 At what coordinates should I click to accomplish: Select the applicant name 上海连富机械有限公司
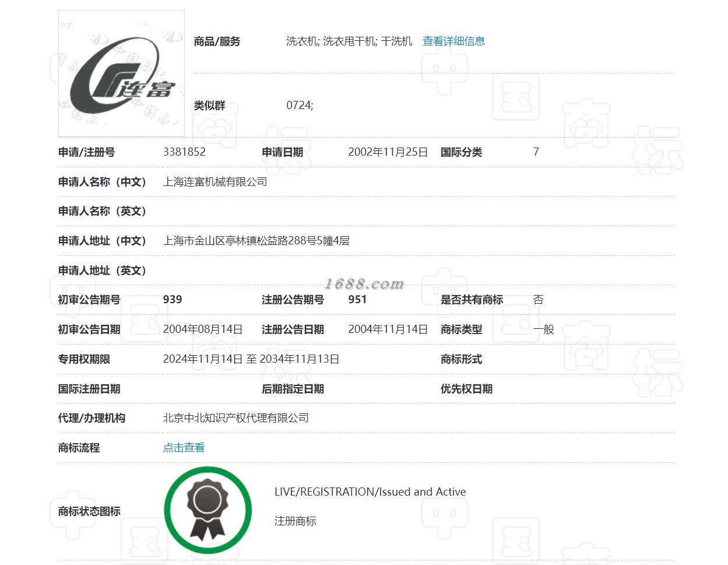point(215,182)
